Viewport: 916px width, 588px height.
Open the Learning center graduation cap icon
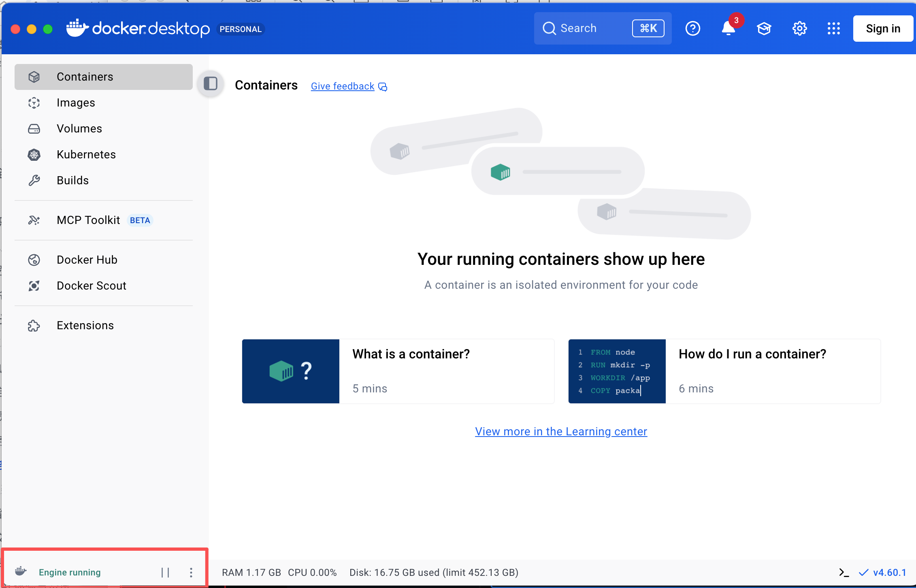tap(764, 29)
